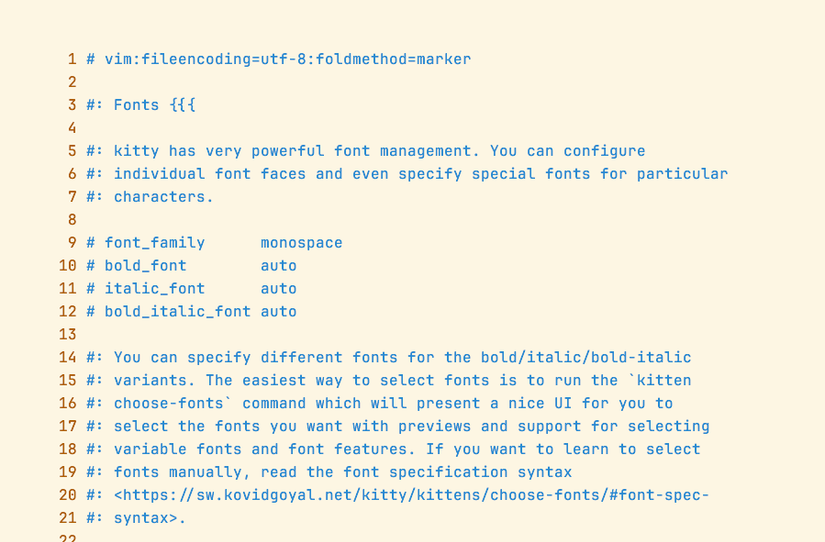Click the "auto" value for bold_font
The height and width of the screenshot is (542, 825).
[278, 266]
